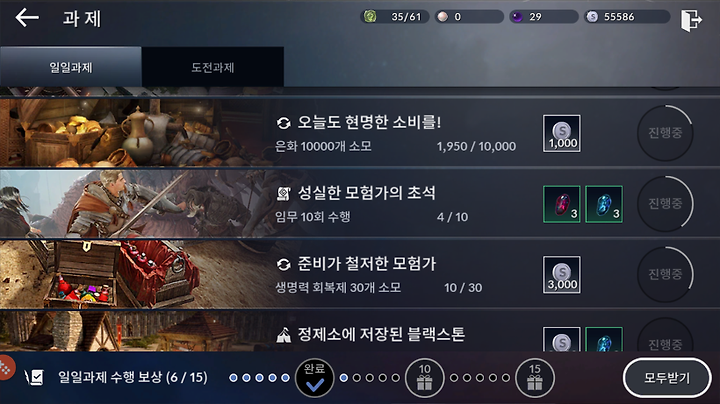Tap the red crystal reward item
Image resolution: width=720 pixels, height=404 pixels.
[x=562, y=204]
